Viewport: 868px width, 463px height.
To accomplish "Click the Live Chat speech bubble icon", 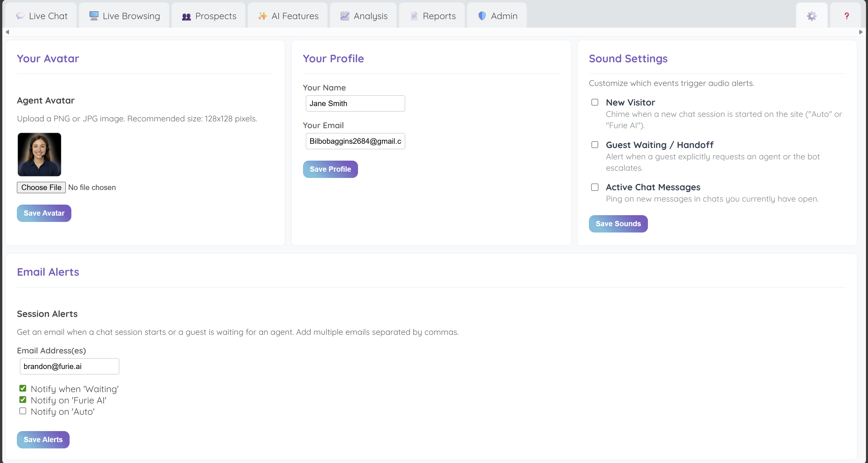I will pyautogui.click(x=20, y=16).
